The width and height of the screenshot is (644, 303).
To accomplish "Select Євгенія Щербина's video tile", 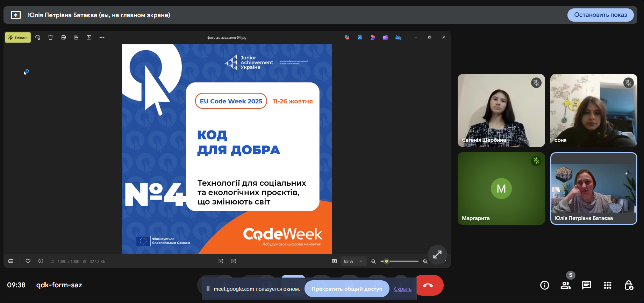I will click(501, 110).
